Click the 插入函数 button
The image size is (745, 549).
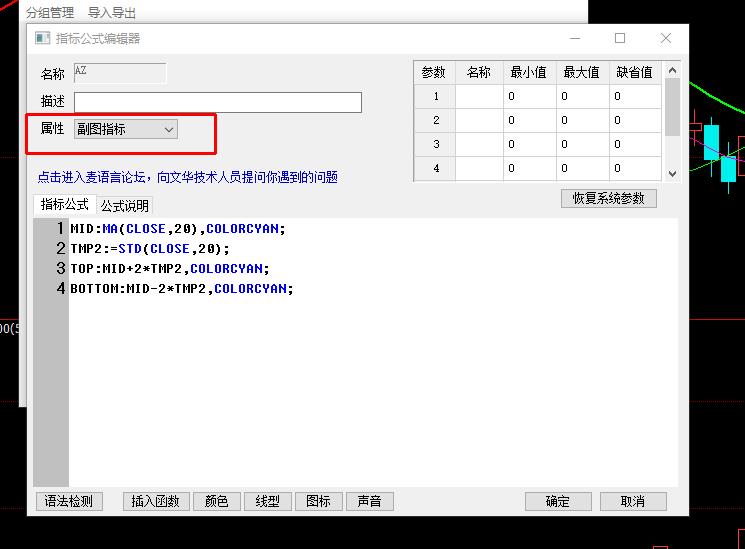tap(156, 501)
